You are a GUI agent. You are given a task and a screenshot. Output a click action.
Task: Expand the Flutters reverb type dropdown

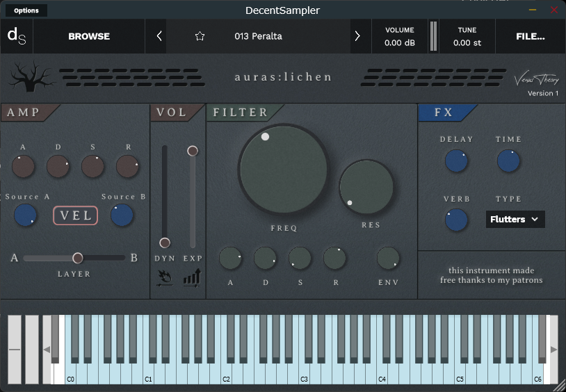(x=515, y=219)
